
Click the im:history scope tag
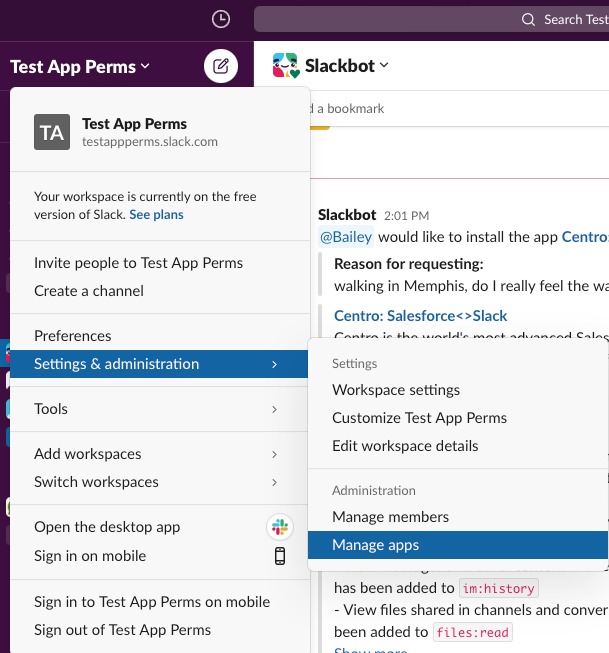499,588
